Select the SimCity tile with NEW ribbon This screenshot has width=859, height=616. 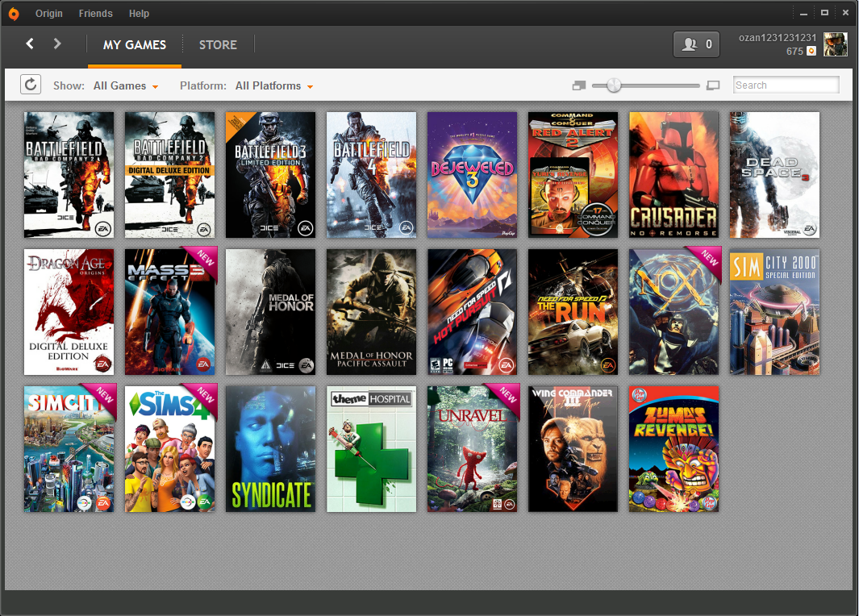(69, 449)
